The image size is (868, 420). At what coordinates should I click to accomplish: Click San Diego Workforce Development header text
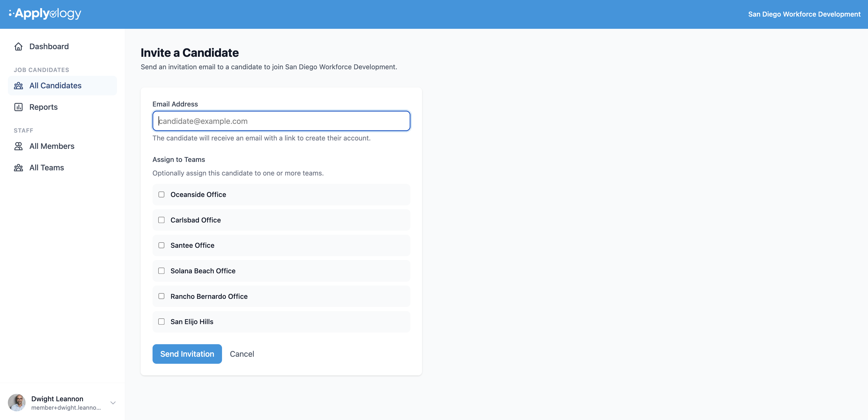pos(804,14)
